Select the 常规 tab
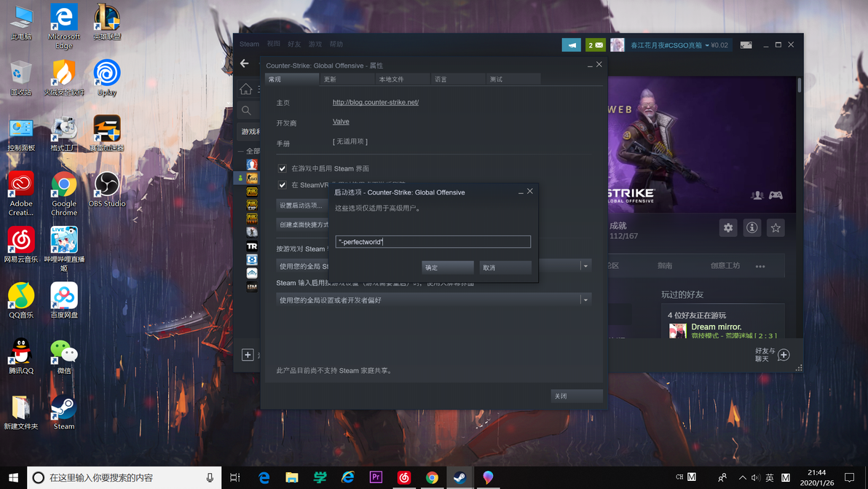This screenshot has width=868, height=489. tap(291, 79)
